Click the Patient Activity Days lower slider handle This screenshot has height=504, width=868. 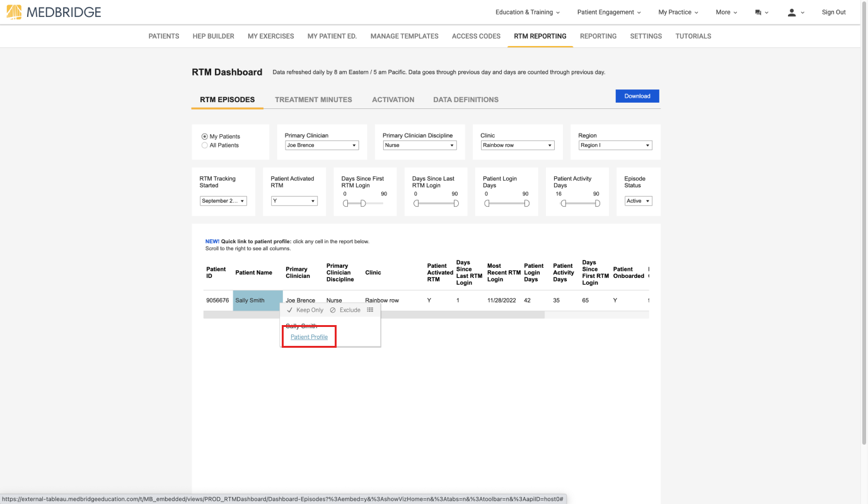tap(564, 203)
